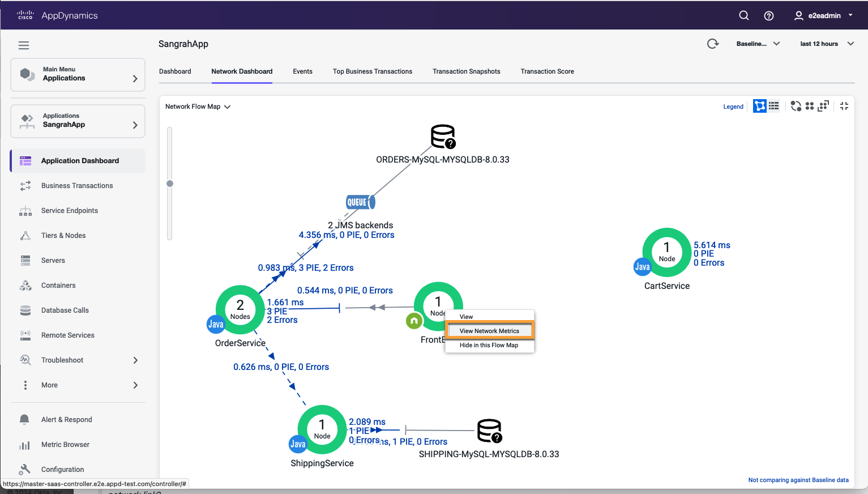Open the e2eadmin user menu
The width and height of the screenshot is (868, 494).
point(823,15)
